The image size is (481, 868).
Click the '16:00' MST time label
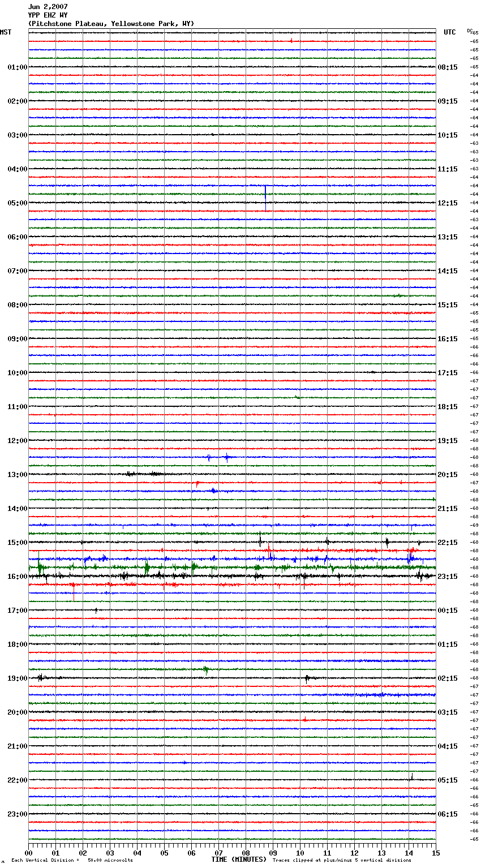[18, 577]
